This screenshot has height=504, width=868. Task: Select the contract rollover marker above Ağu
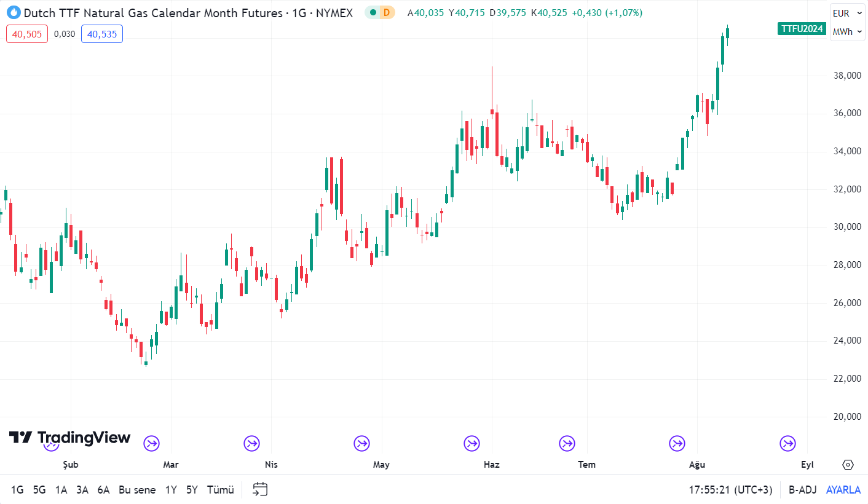click(x=677, y=443)
